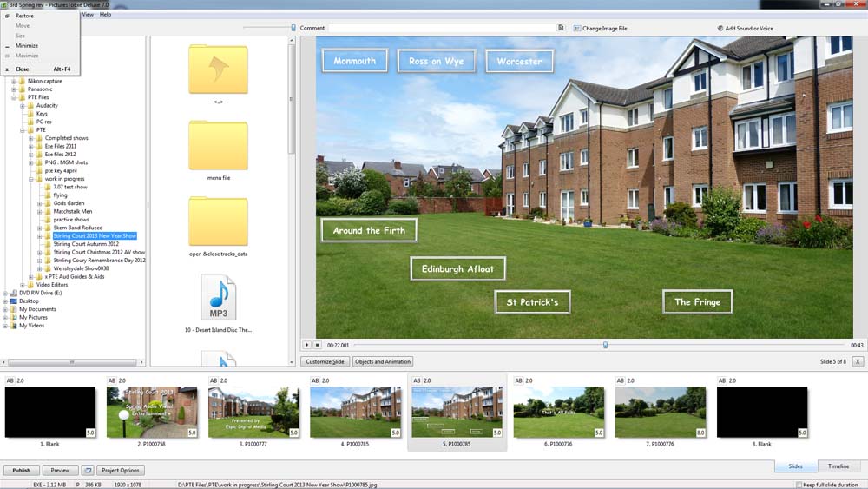
Task: Close the preview panel X button
Action: tap(858, 361)
